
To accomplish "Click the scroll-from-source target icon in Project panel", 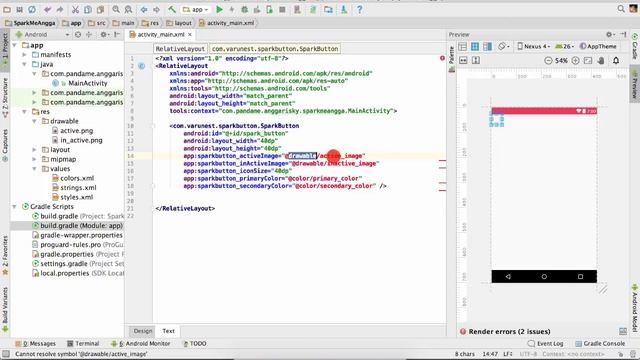I will coord(78,35).
